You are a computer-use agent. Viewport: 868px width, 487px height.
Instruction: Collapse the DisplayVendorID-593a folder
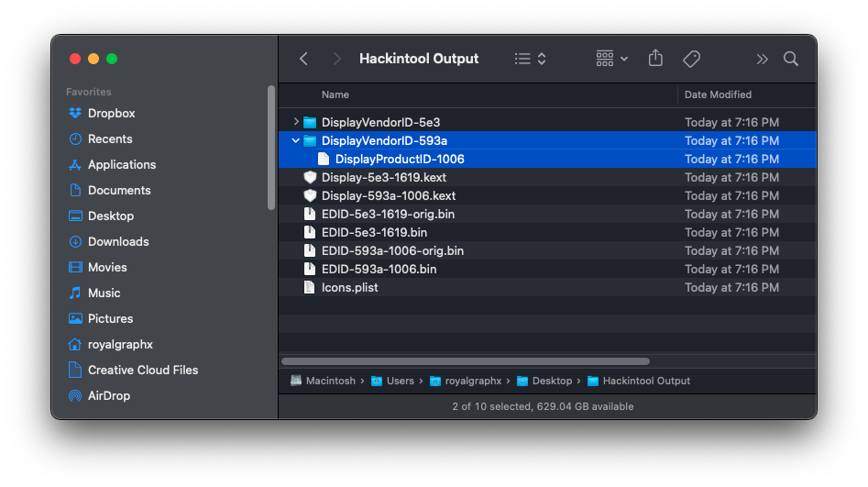coord(295,141)
